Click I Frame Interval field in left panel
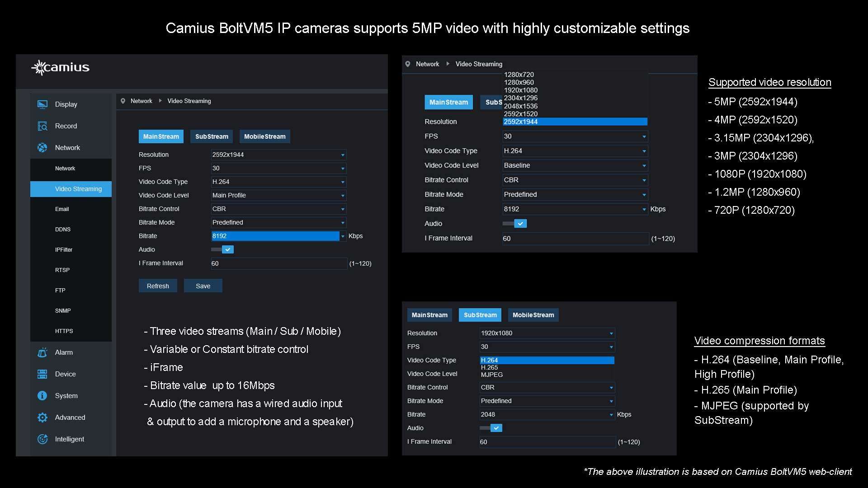Image resolution: width=868 pixels, height=488 pixels. [x=278, y=263]
